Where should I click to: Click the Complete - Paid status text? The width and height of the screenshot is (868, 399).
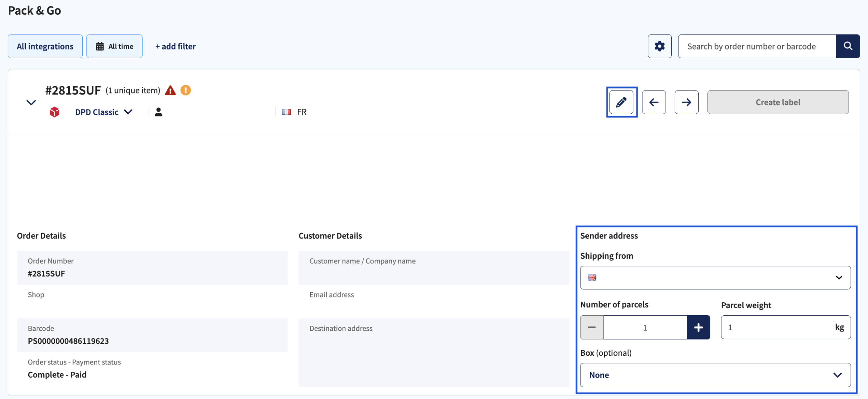click(x=57, y=375)
